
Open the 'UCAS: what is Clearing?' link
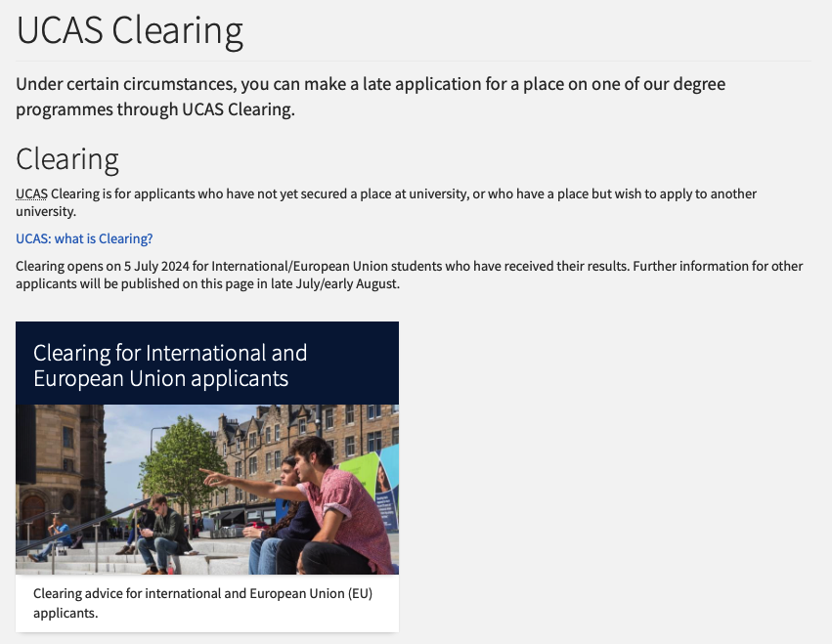84,238
